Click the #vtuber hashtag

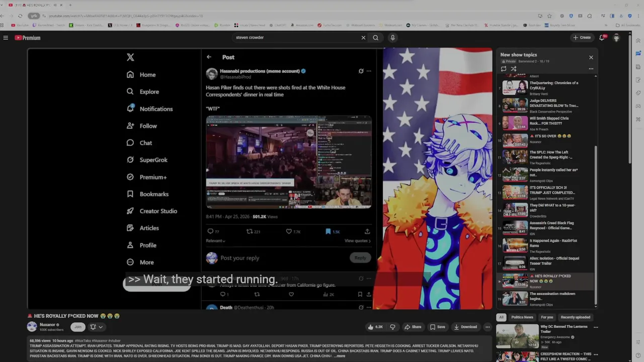pos(114,341)
